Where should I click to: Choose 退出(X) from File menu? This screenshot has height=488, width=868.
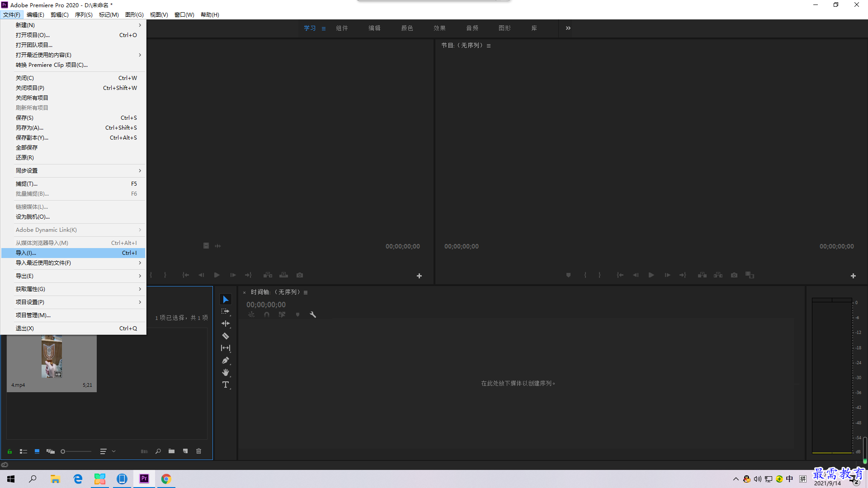click(x=73, y=328)
